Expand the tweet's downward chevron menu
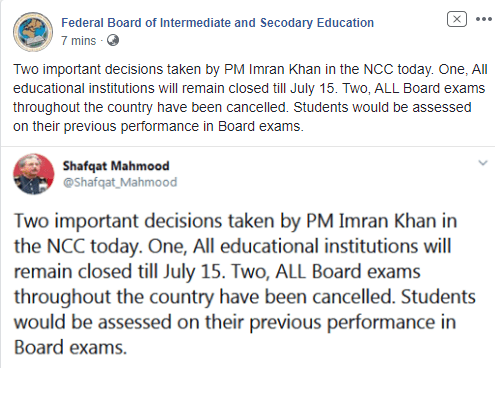This screenshot has width=504, height=397. tap(483, 163)
